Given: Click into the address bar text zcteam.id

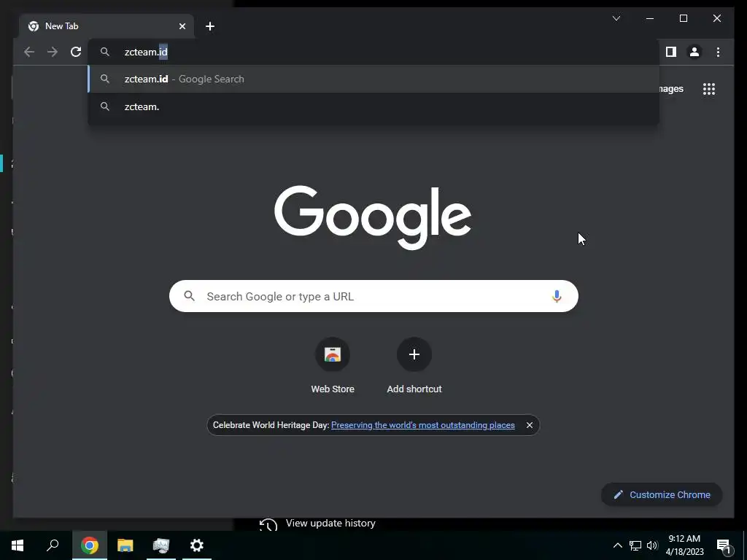Looking at the screenshot, I should point(146,52).
